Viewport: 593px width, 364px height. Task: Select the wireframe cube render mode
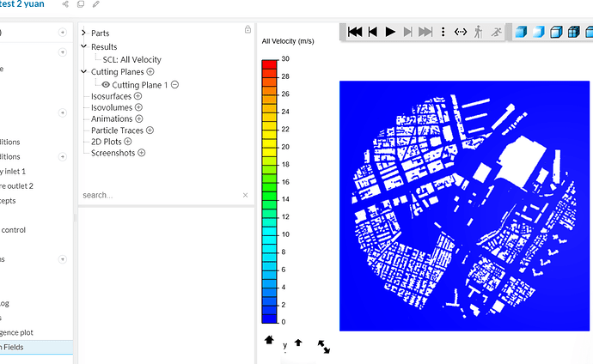point(573,32)
